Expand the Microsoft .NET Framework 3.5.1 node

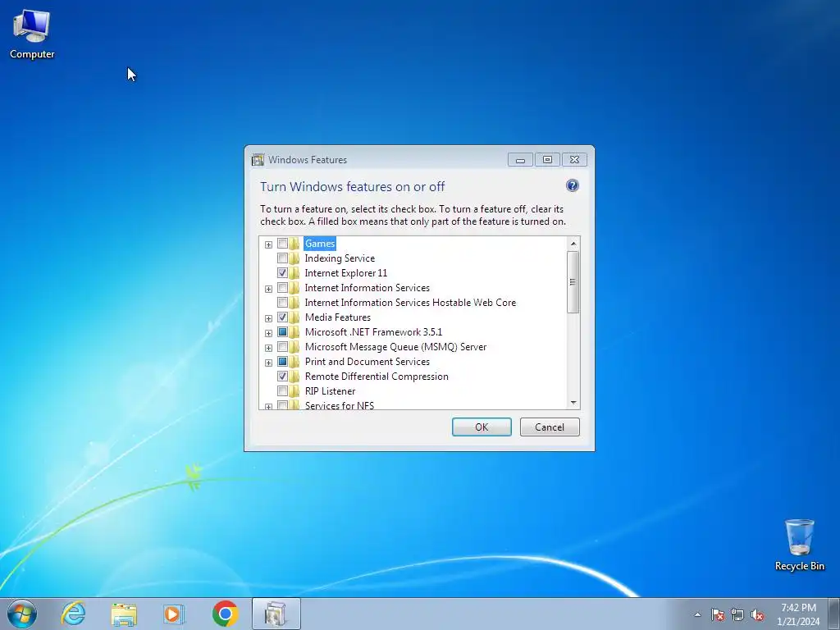point(268,333)
